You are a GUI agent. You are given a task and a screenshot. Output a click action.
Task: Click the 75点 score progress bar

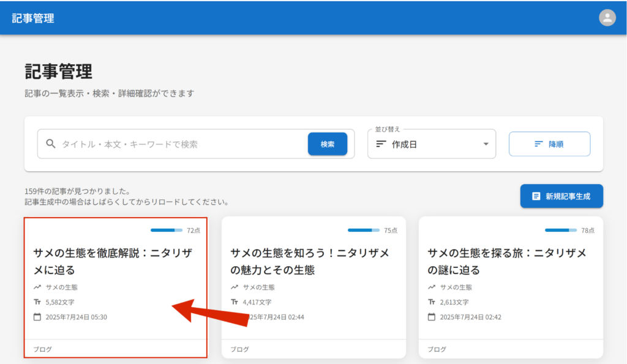click(363, 231)
